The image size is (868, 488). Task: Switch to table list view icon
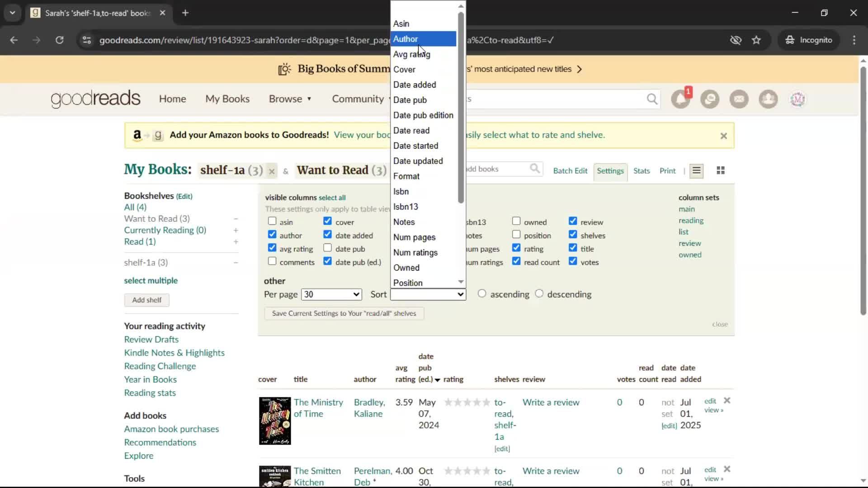pos(696,170)
